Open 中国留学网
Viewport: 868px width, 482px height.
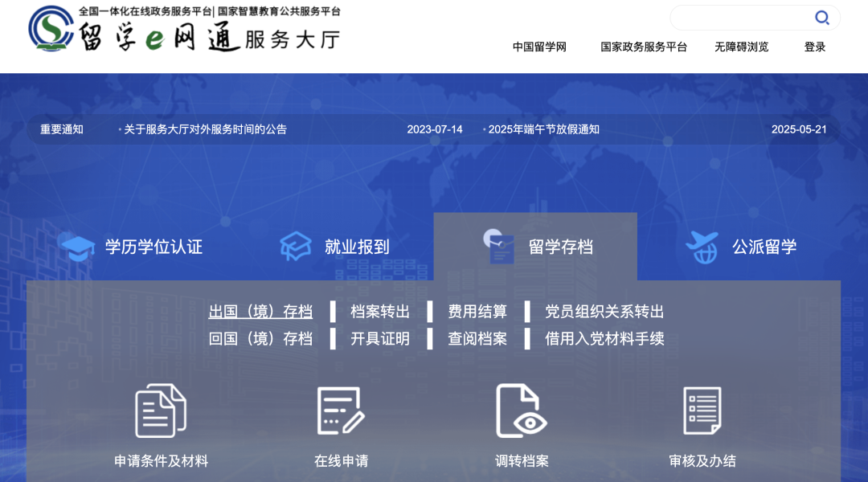538,47
